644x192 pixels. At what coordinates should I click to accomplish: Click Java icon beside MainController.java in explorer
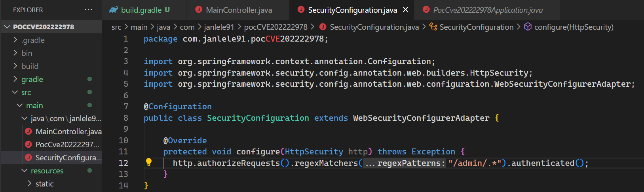28,131
